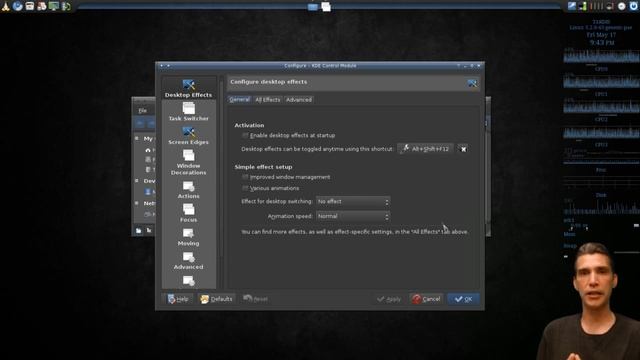
Task: Click the Reset button
Action: (256, 299)
